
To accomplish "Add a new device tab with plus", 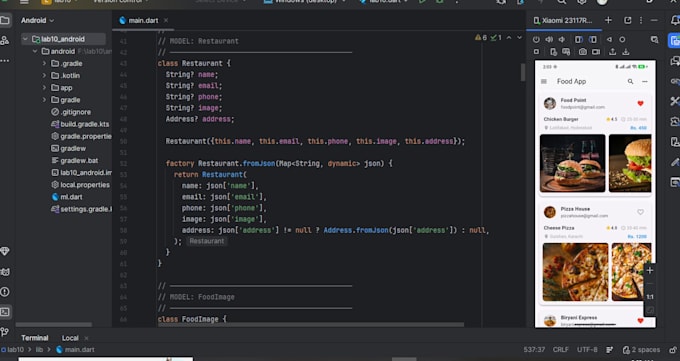I will (608, 20).
